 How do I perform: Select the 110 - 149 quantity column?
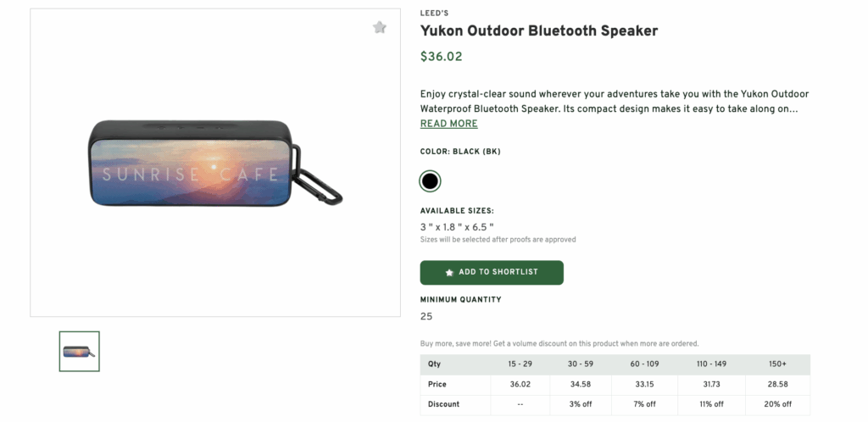point(710,364)
